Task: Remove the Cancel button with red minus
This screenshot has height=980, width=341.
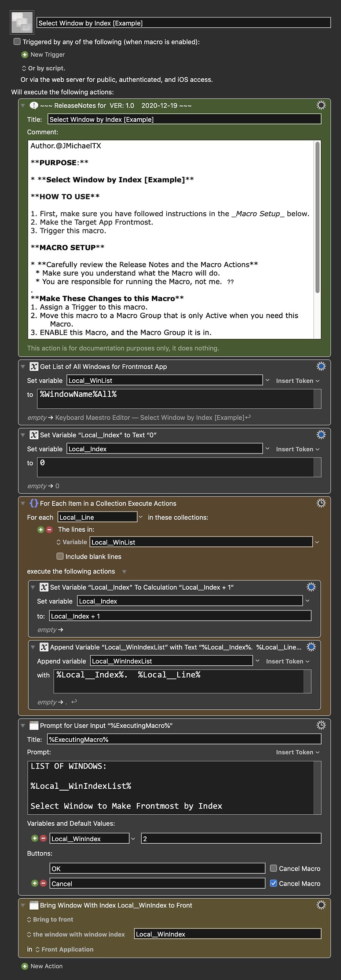Action: (x=43, y=883)
